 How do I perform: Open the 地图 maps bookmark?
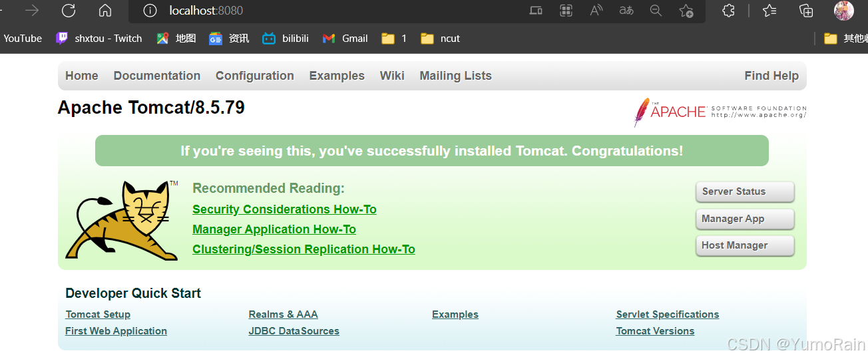(176, 39)
